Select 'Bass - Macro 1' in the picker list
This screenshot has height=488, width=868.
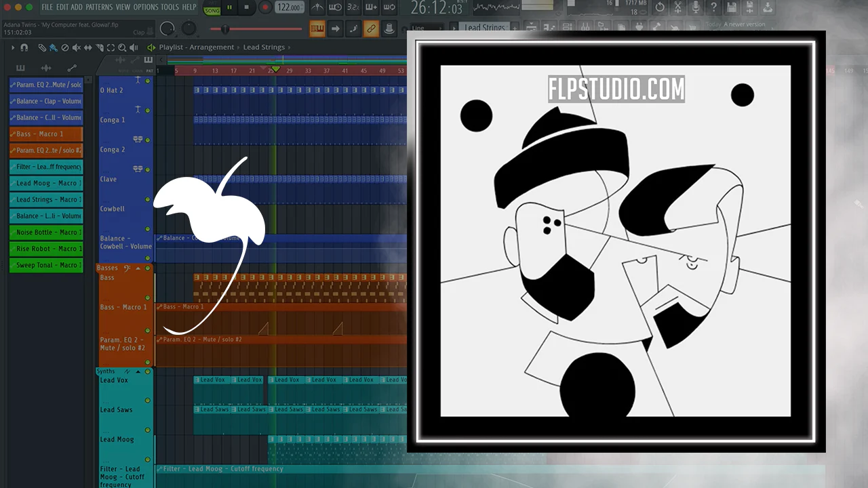[x=46, y=134]
